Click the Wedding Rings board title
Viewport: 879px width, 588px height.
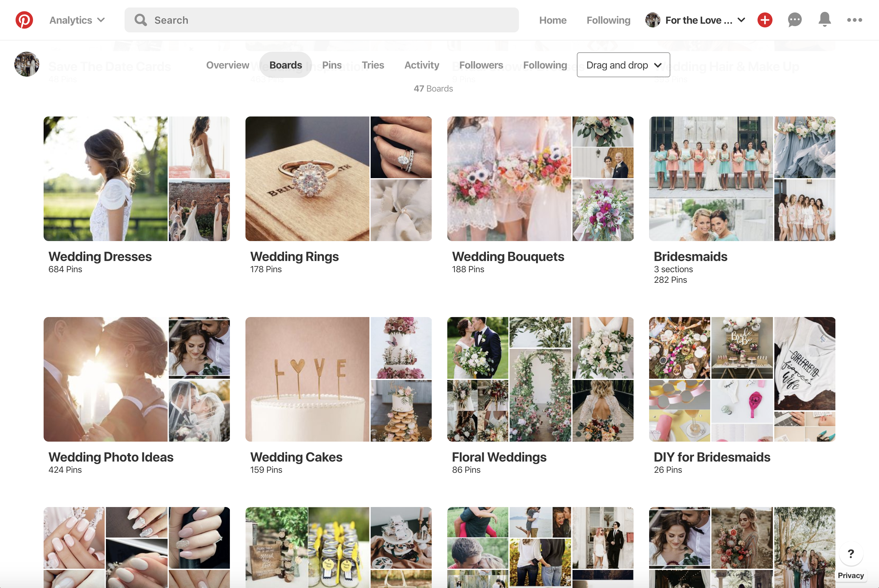click(x=294, y=257)
